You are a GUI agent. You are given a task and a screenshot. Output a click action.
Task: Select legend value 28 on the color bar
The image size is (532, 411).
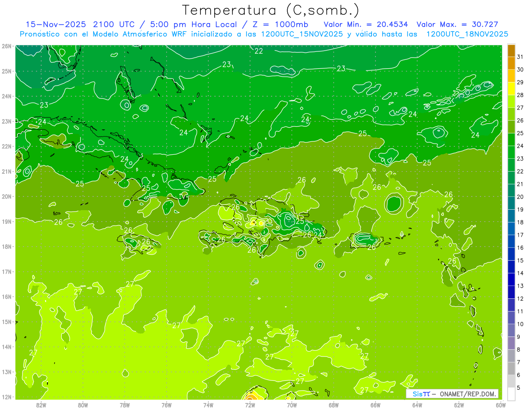pos(520,95)
